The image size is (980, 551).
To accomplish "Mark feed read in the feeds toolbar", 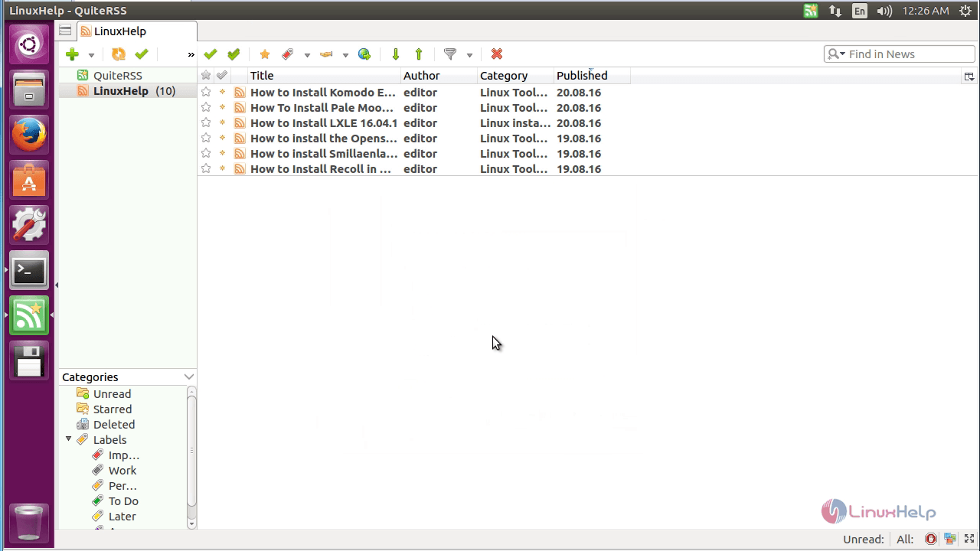I will coord(141,54).
